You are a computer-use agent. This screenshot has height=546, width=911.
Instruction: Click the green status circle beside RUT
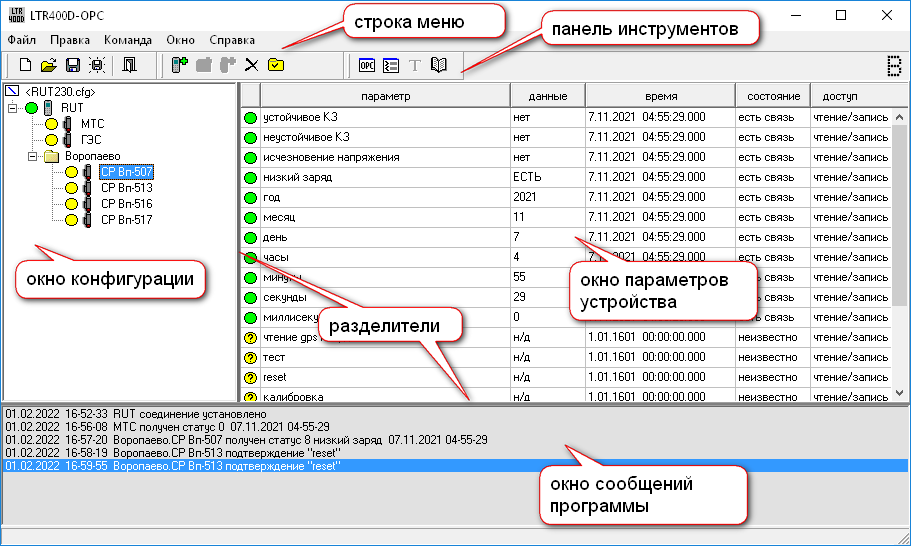point(32,108)
